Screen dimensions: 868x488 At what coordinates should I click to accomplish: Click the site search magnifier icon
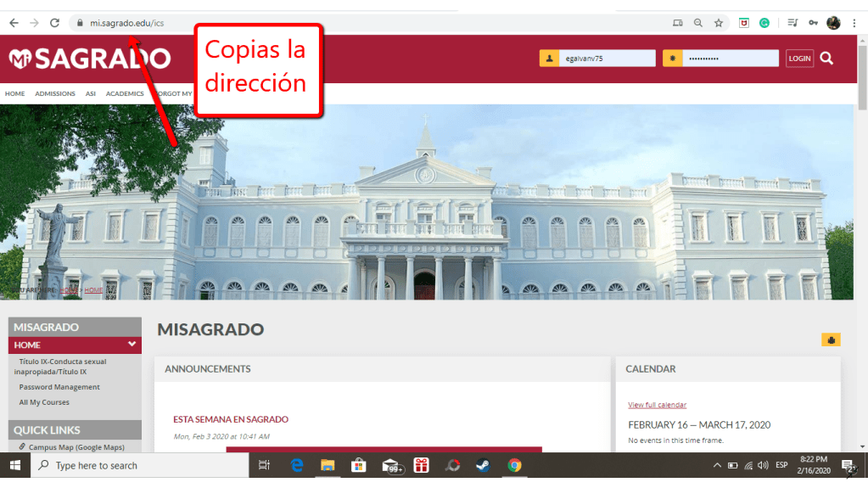[x=826, y=58]
